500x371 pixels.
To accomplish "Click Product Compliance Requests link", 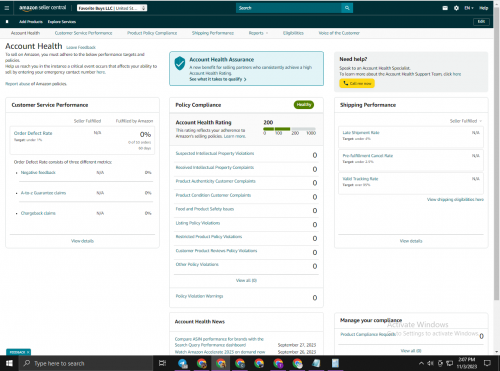I will 368,334.
